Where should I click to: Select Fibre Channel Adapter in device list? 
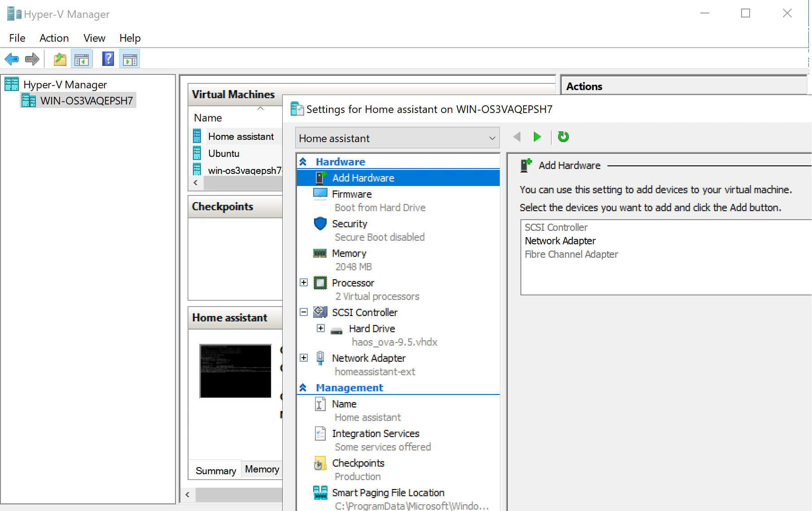(572, 254)
